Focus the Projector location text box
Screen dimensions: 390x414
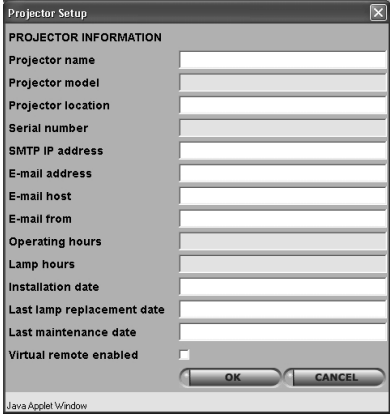283,105
